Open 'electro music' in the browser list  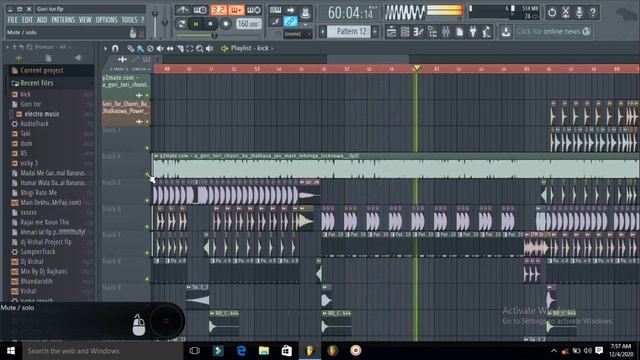[42, 114]
